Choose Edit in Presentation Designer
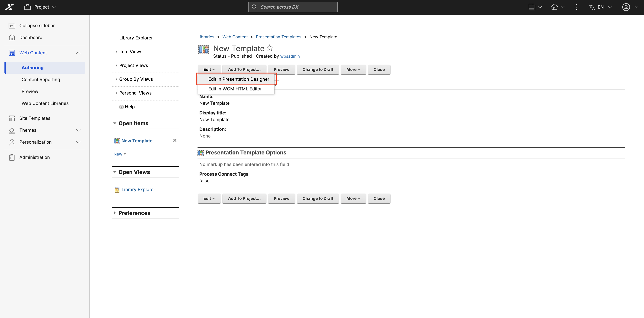644x318 pixels. (236, 79)
